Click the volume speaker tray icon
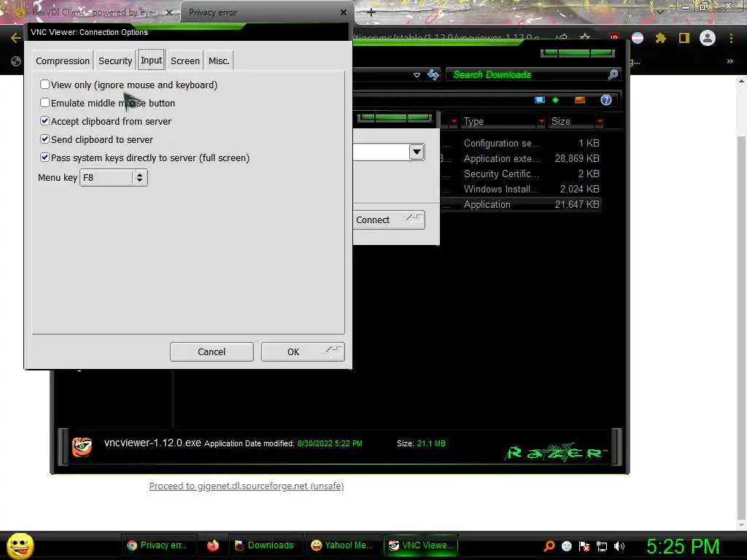Screen dimensions: 747x560 click(619, 545)
